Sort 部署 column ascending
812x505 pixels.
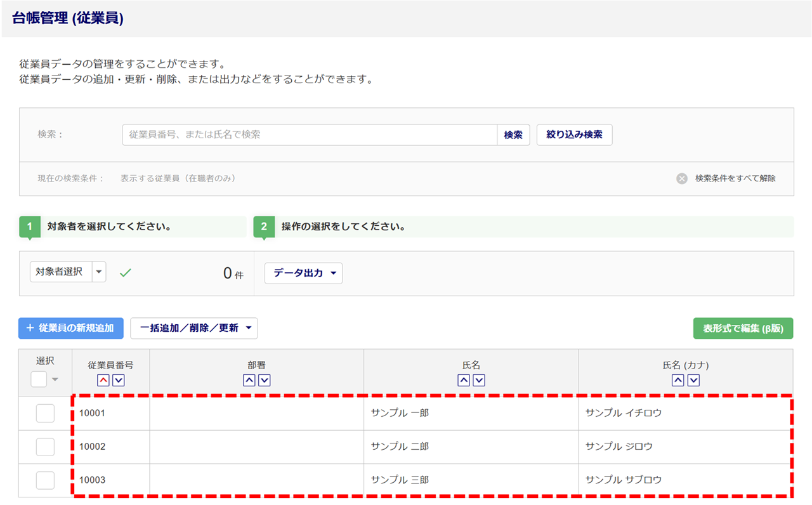[249, 380]
